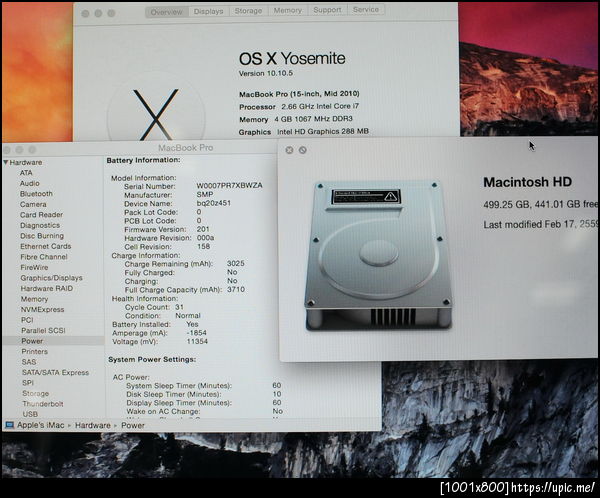Select the Memory tab
Viewport: 600px width, 498px height.
tap(288, 10)
